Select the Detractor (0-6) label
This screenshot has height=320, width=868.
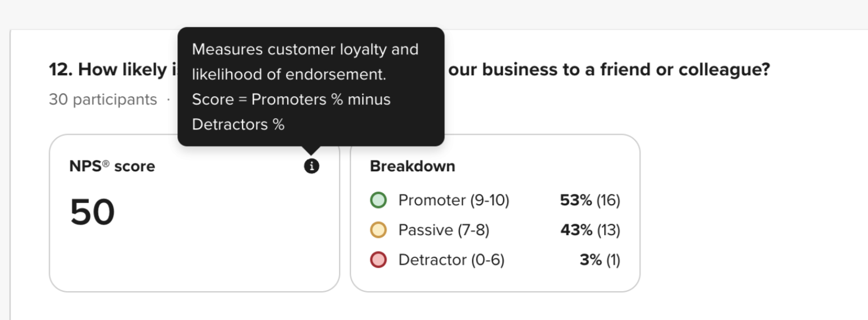click(x=451, y=260)
